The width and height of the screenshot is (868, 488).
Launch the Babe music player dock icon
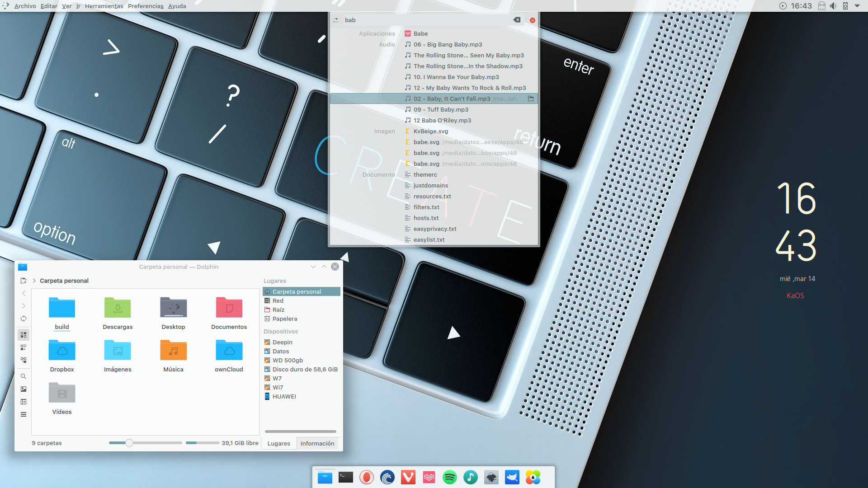pos(429,477)
